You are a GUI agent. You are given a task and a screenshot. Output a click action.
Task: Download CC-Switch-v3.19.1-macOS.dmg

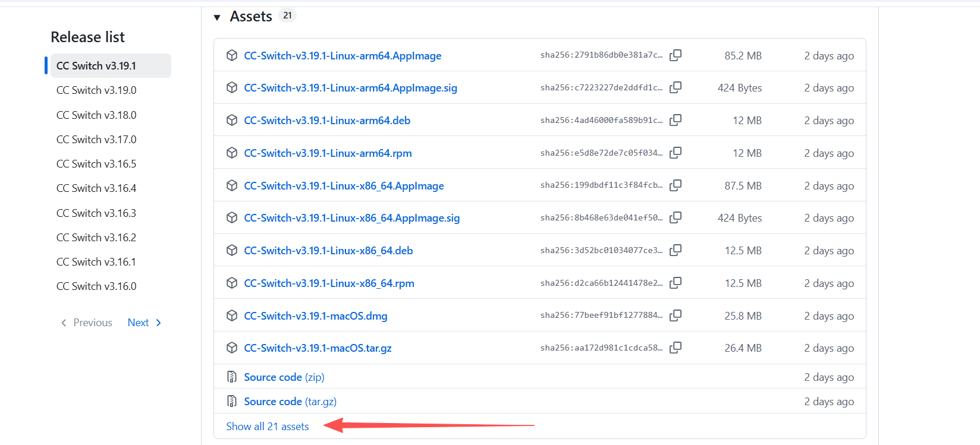point(316,316)
